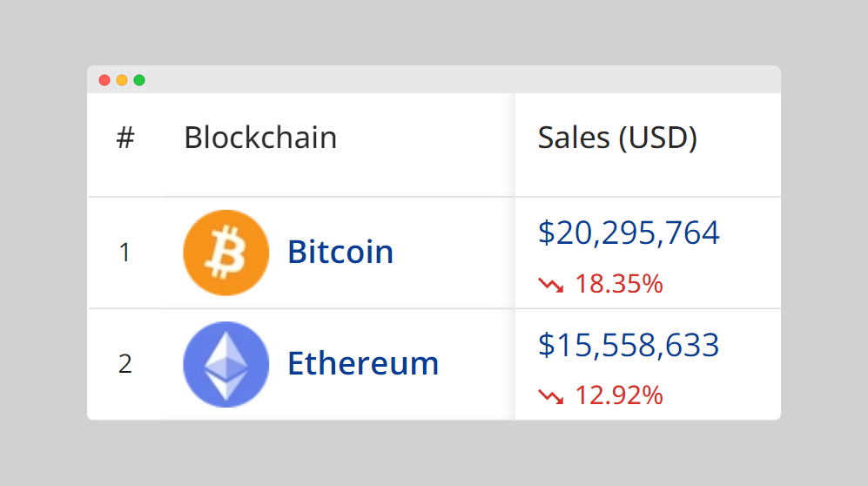Click the red downtrend arrow beside 18.35%
The height and width of the screenshot is (486, 868).
pos(550,284)
